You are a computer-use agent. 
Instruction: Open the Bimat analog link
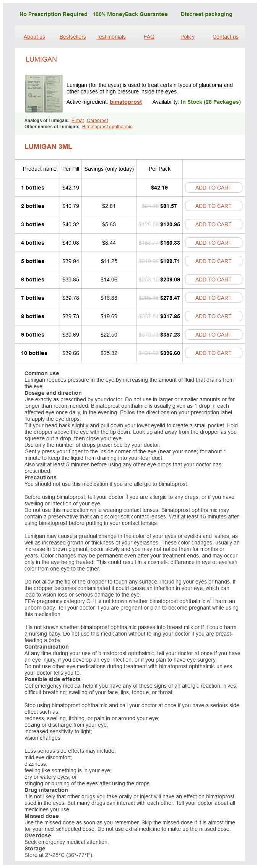pos(78,121)
